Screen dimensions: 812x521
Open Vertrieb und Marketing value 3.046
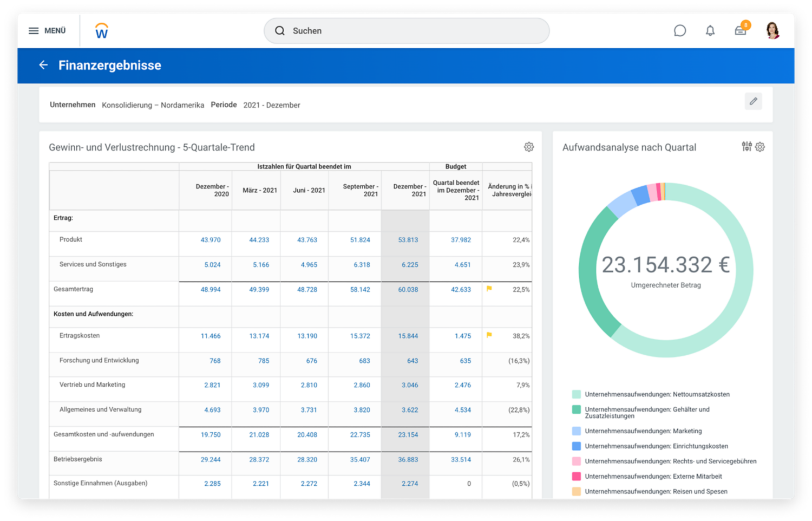point(410,385)
